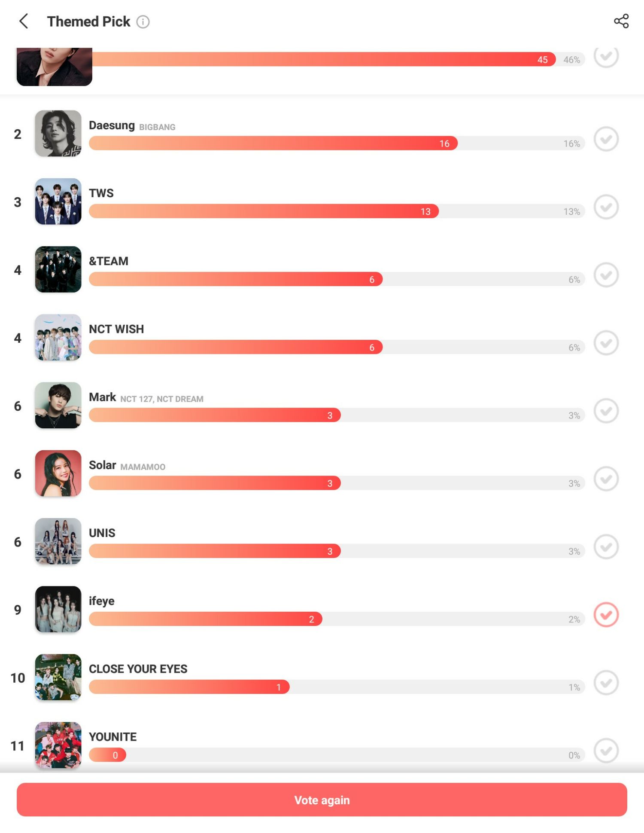Tap the share icon
This screenshot has width=644, height=833.
click(621, 21)
